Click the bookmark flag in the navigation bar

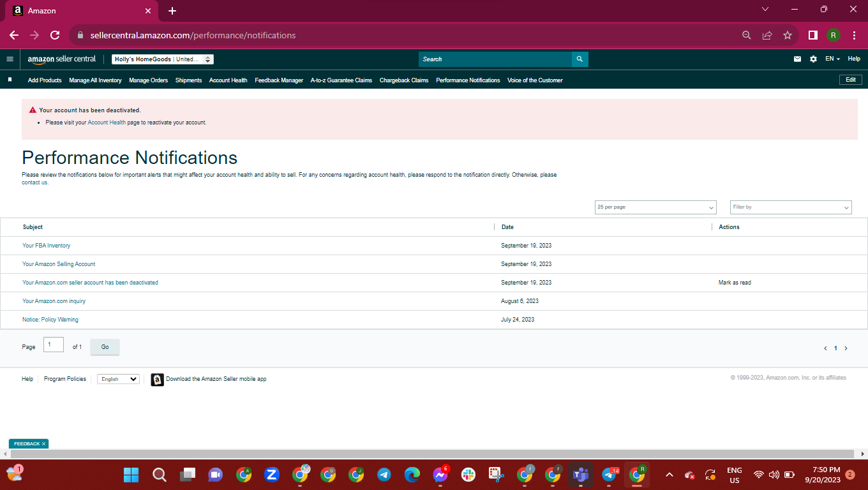point(10,80)
